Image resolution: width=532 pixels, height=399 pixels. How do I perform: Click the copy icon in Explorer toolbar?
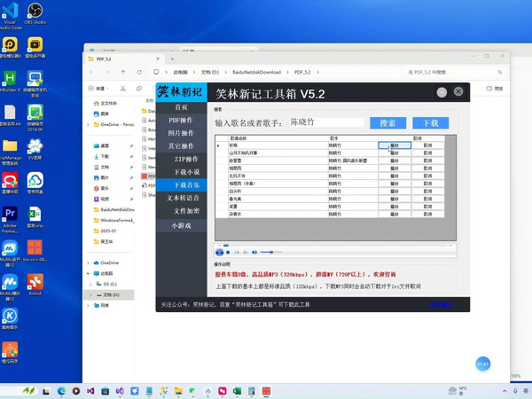tap(139, 88)
